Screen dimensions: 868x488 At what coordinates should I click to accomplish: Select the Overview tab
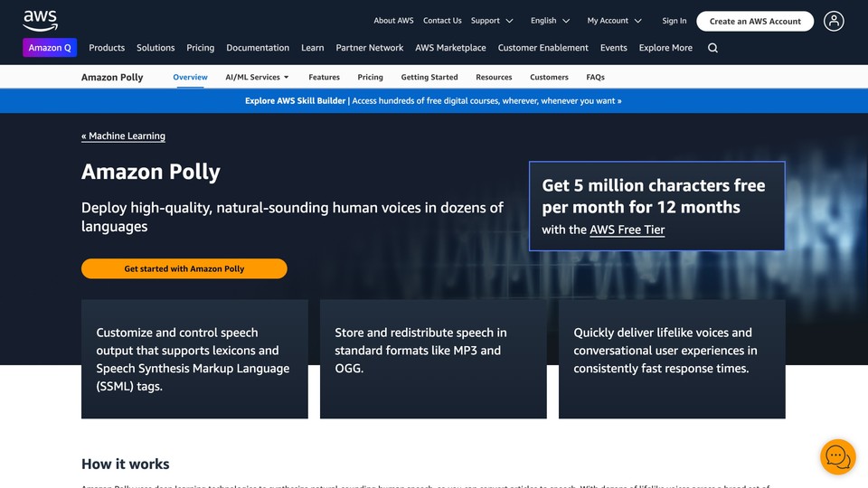pyautogui.click(x=190, y=77)
